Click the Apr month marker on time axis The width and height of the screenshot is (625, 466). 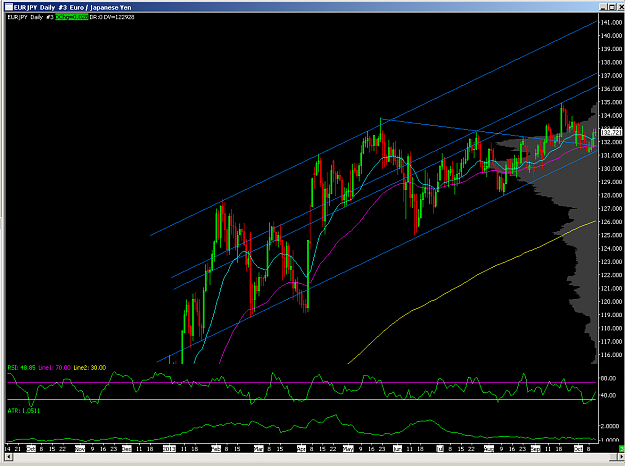click(x=301, y=449)
